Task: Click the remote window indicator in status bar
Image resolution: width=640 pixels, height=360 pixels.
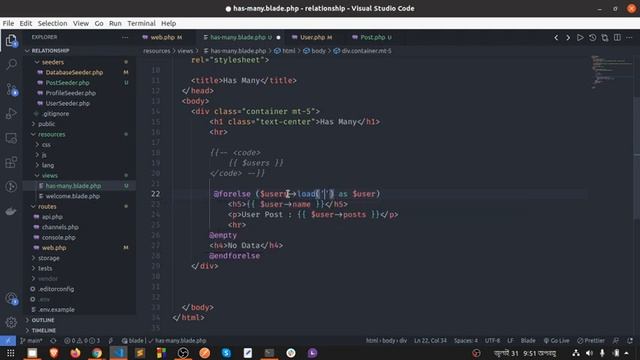Action: (x=8, y=340)
